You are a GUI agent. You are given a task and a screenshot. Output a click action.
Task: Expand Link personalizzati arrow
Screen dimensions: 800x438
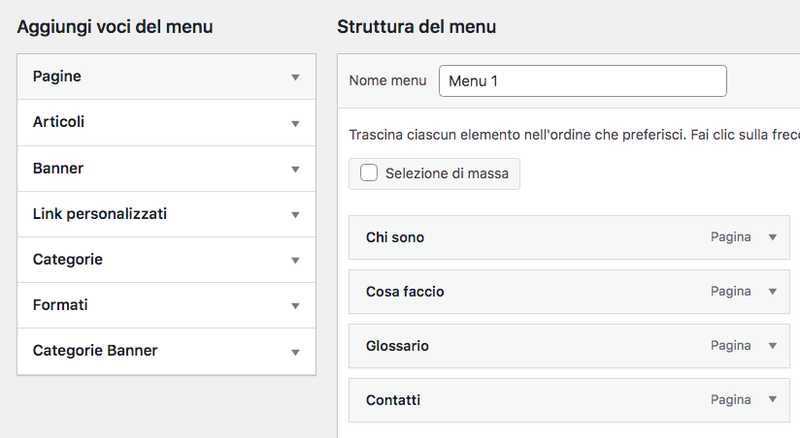[x=295, y=214]
